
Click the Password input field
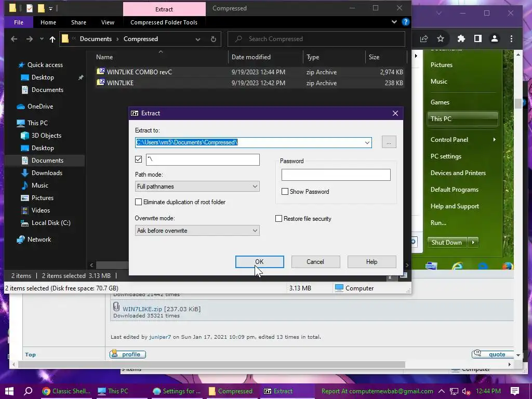coord(336,175)
